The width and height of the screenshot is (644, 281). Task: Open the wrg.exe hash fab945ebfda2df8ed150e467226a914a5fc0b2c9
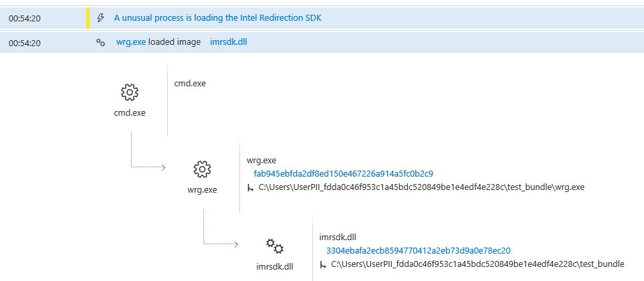(x=343, y=173)
